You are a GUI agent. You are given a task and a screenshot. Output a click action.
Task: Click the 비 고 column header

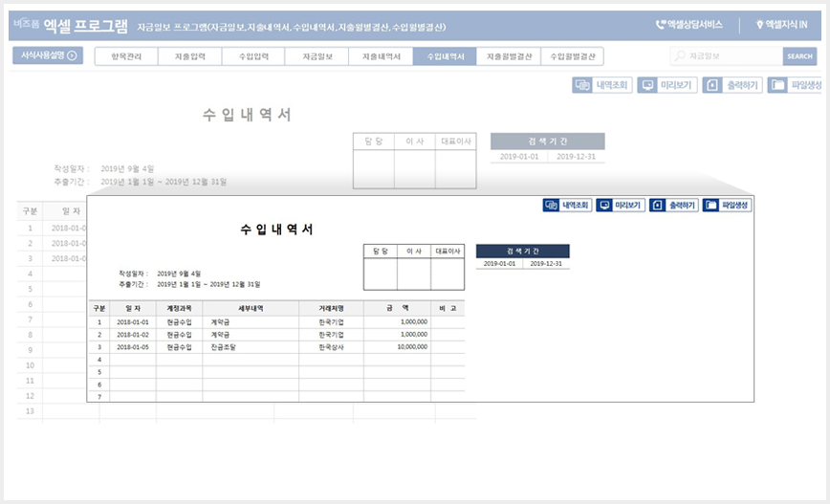tap(448, 308)
